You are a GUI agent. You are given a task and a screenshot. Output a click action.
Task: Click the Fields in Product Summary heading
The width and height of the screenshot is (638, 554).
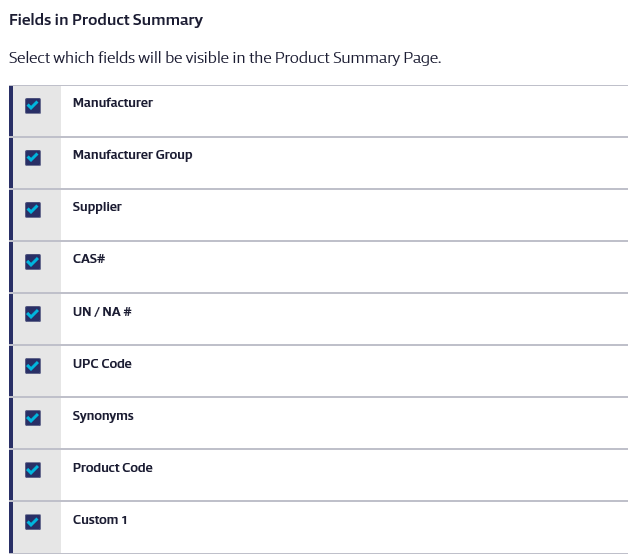point(106,20)
